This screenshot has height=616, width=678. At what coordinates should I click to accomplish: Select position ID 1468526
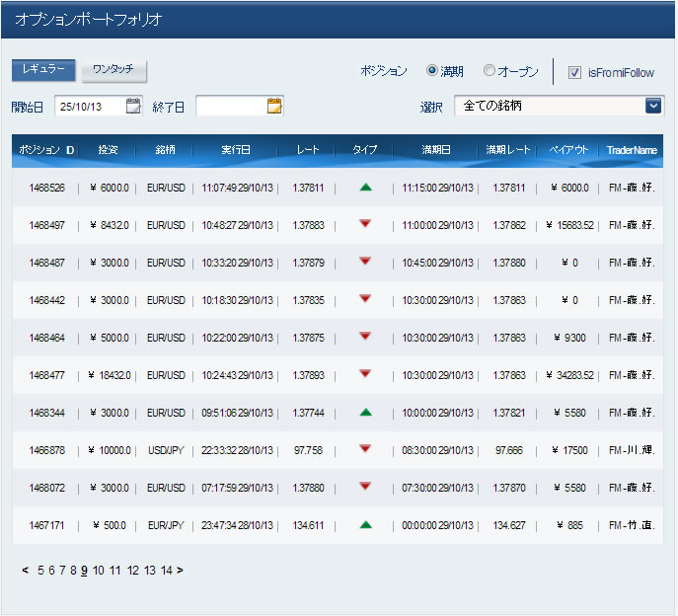coord(46,188)
